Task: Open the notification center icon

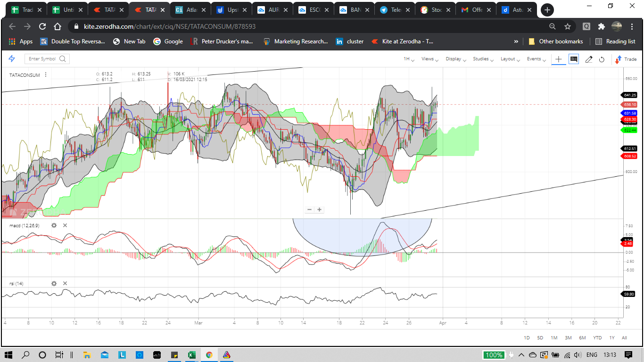Action: click(628, 355)
